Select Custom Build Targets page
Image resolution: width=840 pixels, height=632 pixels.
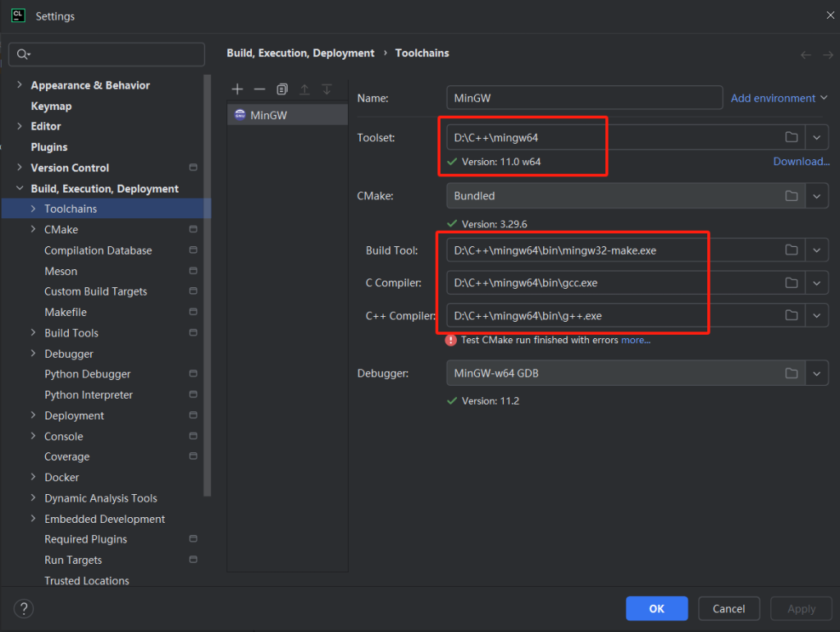(x=95, y=291)
